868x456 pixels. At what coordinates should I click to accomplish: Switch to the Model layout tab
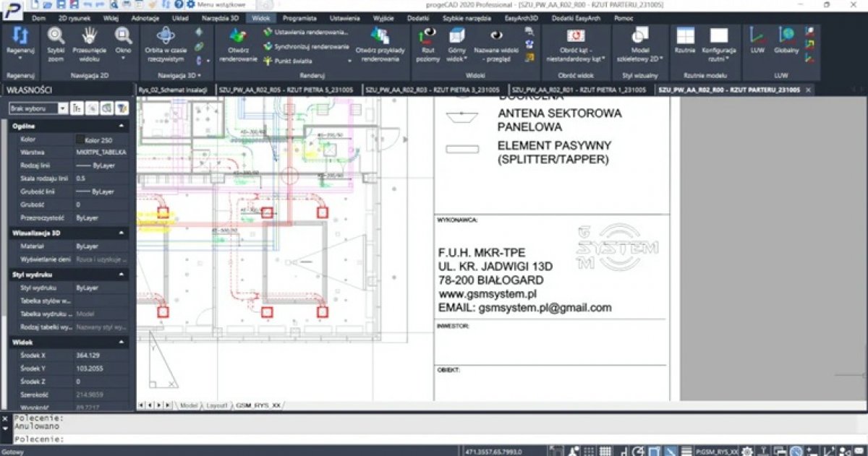click(189, 405)
